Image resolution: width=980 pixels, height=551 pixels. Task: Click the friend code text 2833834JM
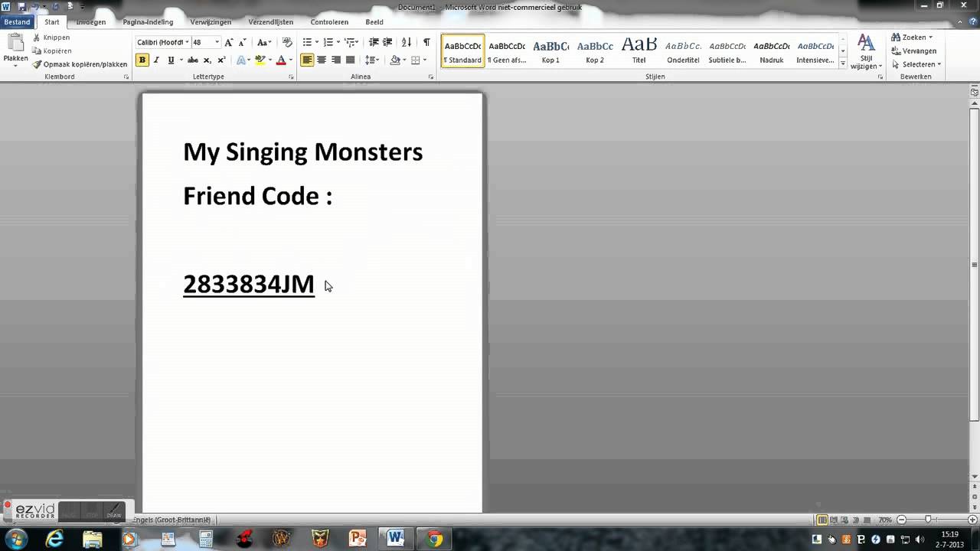[249, 284]
